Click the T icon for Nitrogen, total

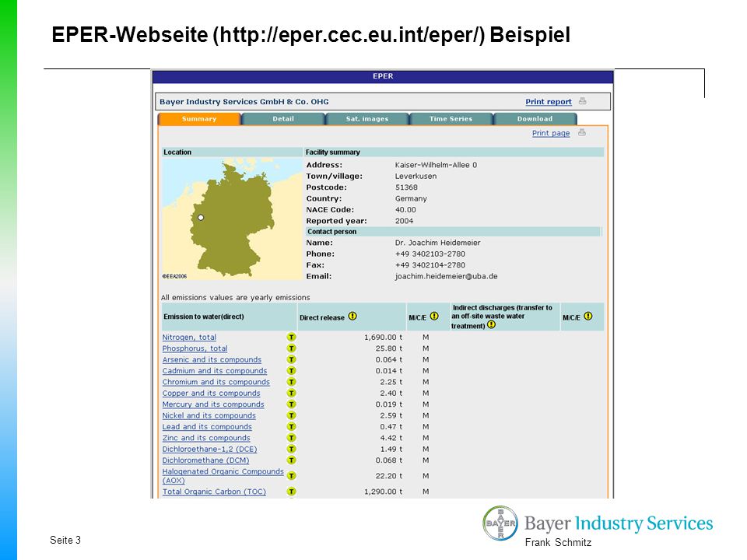[x=291, y=337]
